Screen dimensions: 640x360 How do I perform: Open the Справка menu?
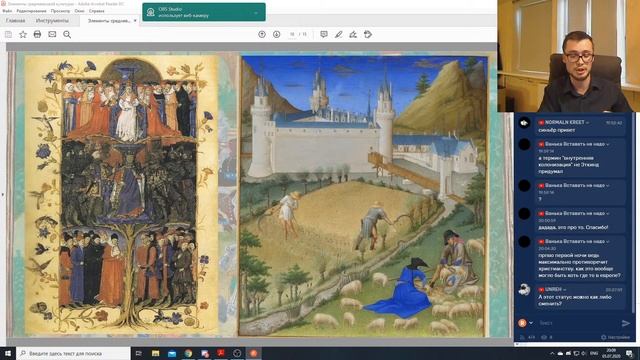pos(97,11)
